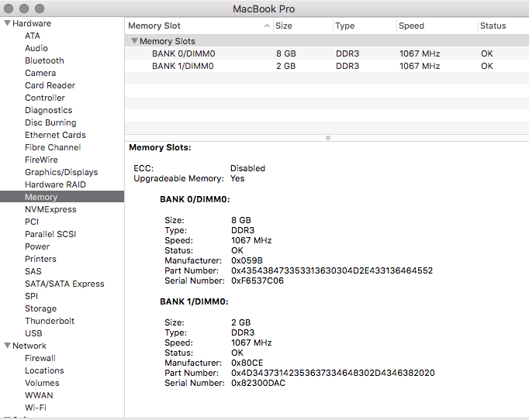
Task: Select Thunderbolt in the sidebar
Action: tap(50, 321)
